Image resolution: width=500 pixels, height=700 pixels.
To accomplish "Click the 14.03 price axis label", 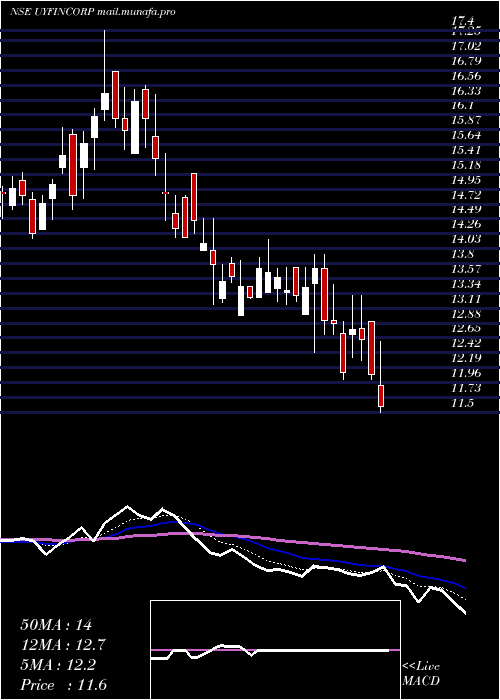I will pos(466,239).
